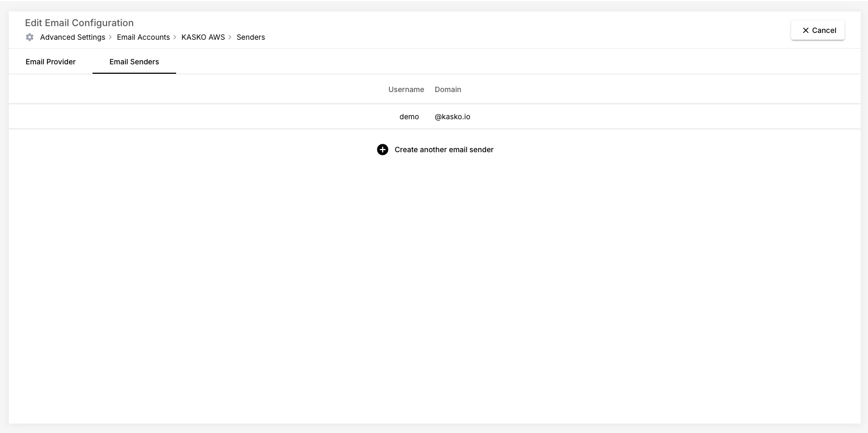
Task: Switch to the Email Provider tab
Action: click(51, 62)
